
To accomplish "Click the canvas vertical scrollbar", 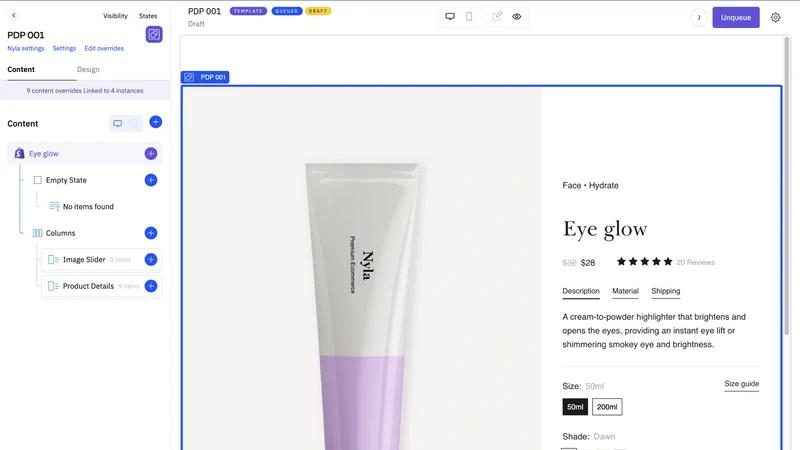I will [787, 186].
